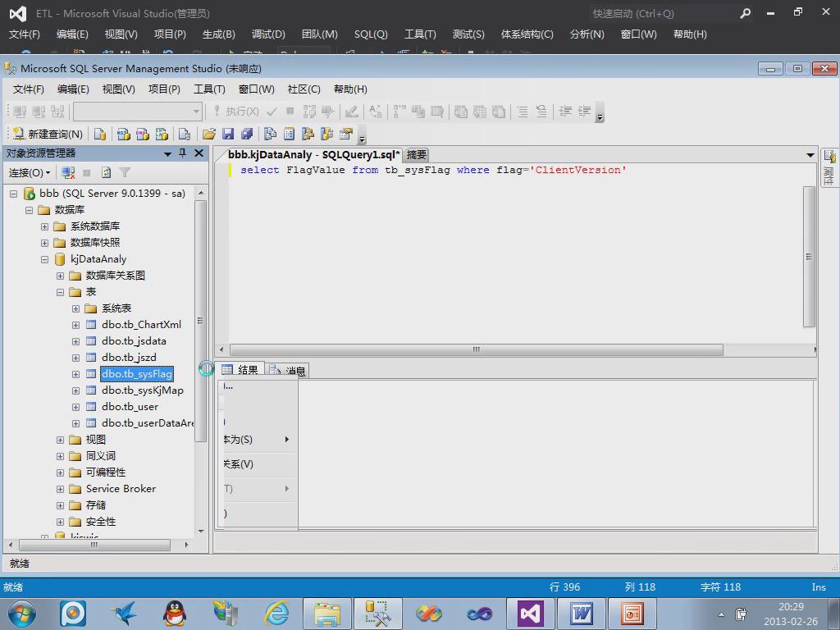Switch to the 结果 (Results) tab
The image size is (840, 630).
tap(241, 370)
